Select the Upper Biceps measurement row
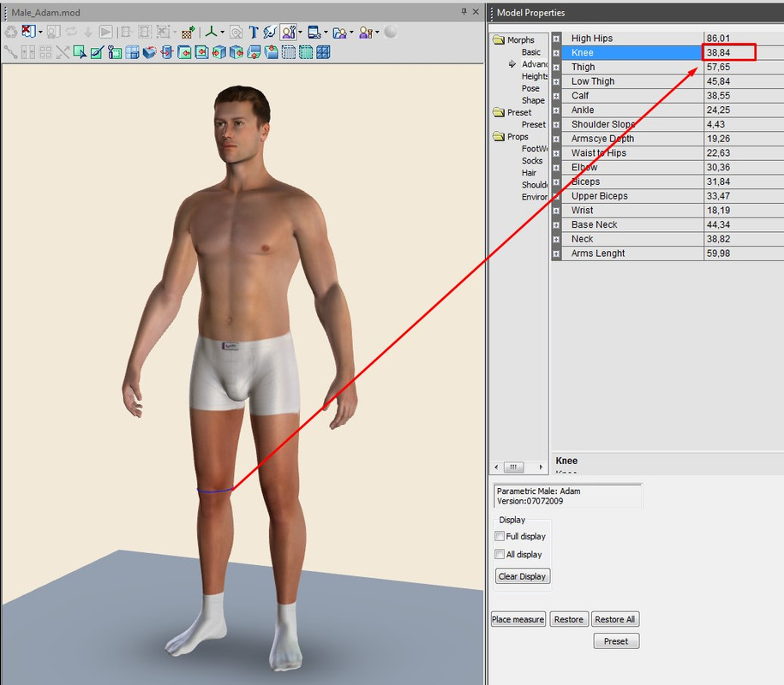Viewport: 784px width, 685px height. (667, 196)
